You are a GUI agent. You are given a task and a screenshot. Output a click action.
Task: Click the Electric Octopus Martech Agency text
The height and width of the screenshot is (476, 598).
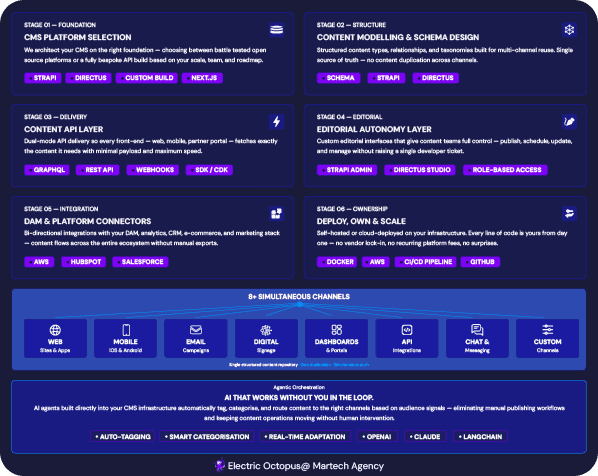[306, 466]
